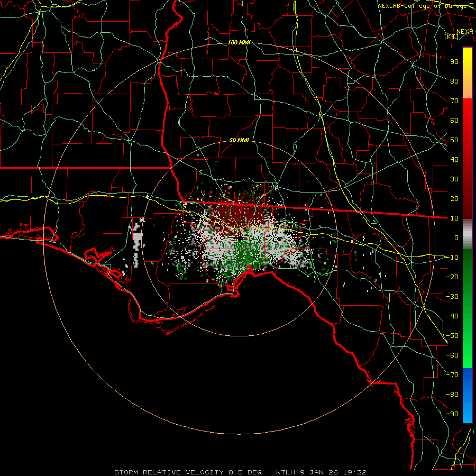Click the [KT] units label
This screenshot has width=476, height=476.
(451, 36)
